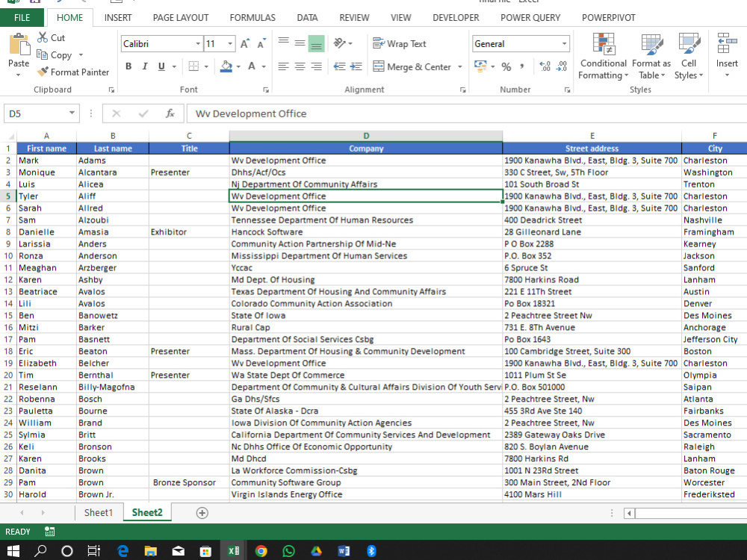747x560 pixels.
Task: Open Clipboard dialog launcher
Action: [x=111, y=90]
